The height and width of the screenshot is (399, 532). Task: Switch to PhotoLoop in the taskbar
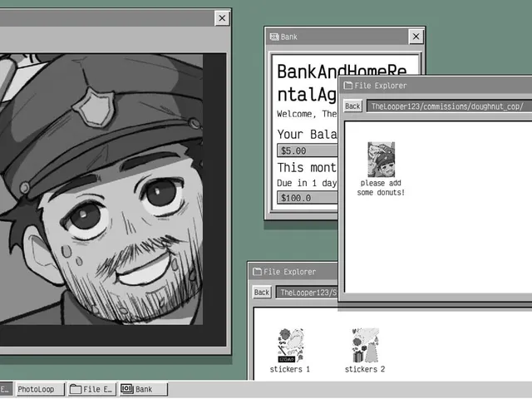click(40, 389)
